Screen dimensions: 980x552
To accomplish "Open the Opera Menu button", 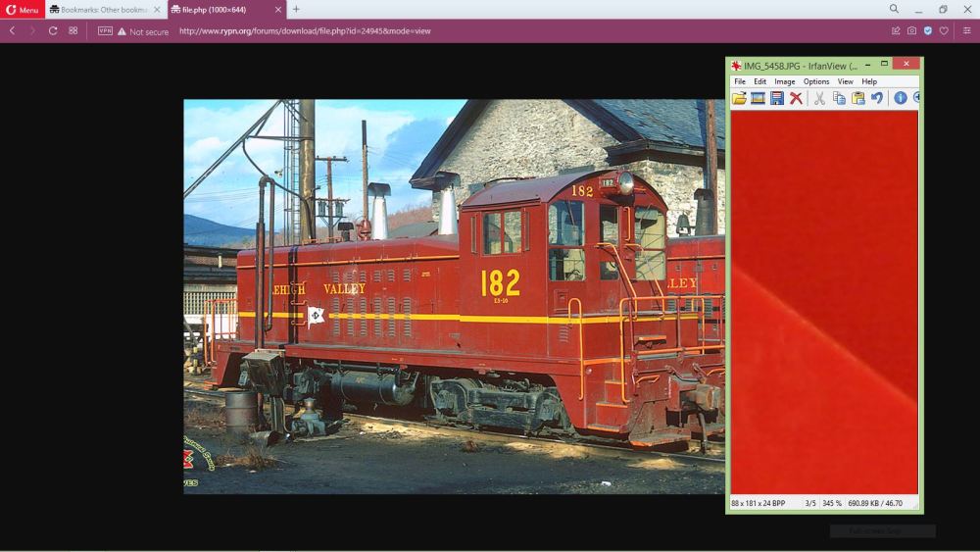I will pos(23,10).
